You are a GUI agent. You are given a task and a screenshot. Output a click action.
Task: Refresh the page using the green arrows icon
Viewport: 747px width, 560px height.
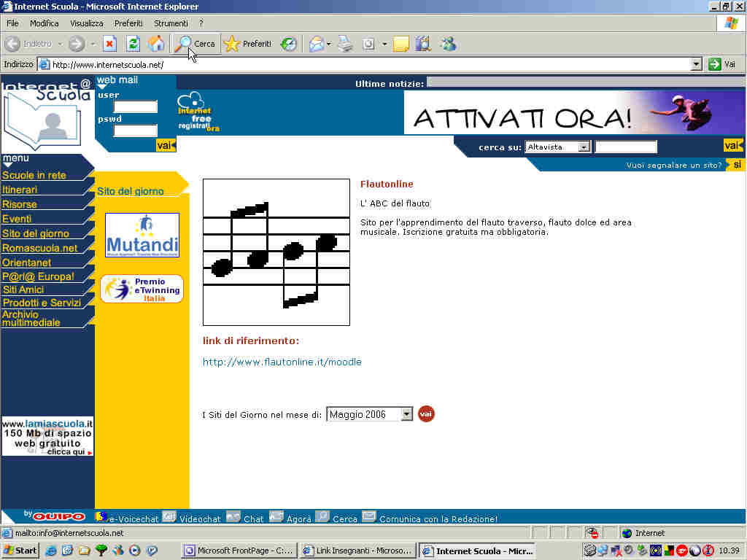[x=133, y=44]
